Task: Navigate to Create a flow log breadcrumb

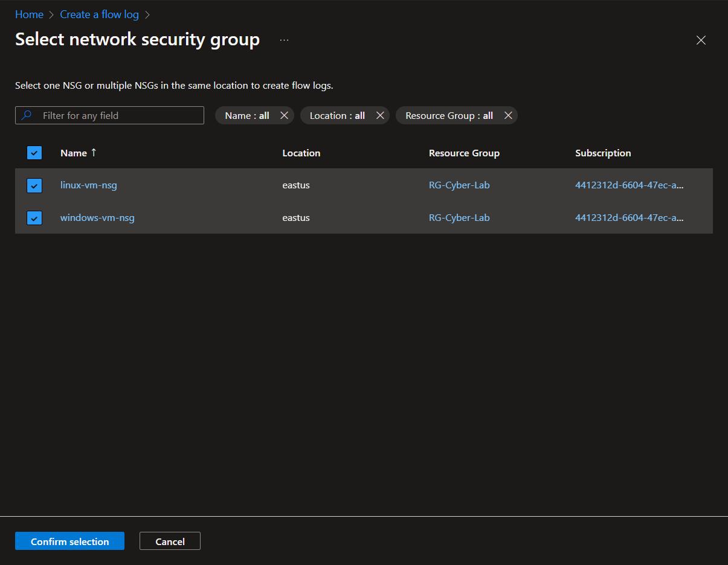Action: (99, 14)
